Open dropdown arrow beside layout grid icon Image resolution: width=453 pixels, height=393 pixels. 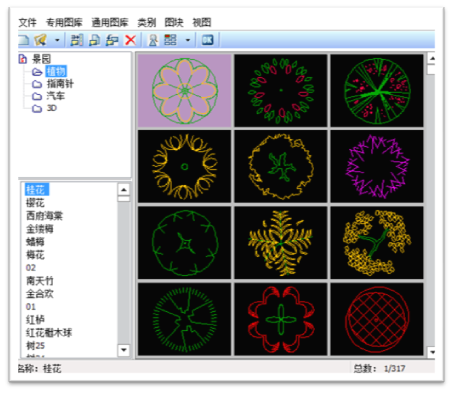(188, 40)
